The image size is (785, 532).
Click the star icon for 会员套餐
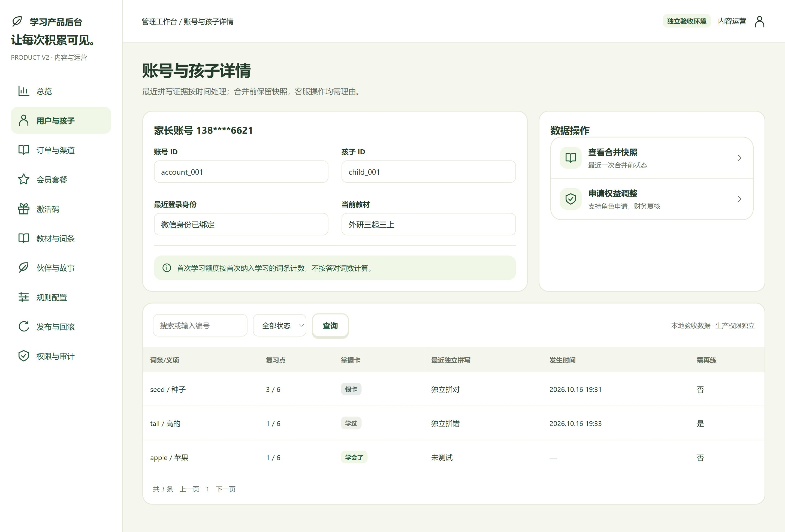click(x=24, y=179)
